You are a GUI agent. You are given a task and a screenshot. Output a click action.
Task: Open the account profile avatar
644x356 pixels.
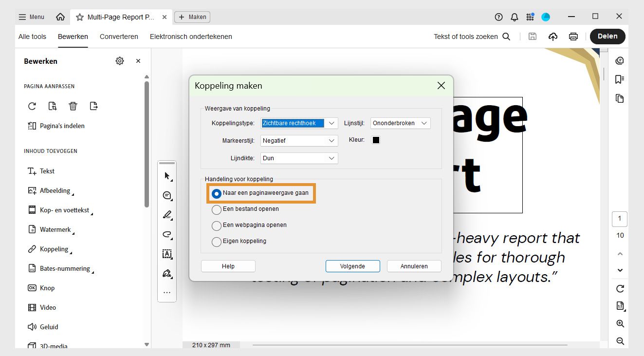(x=546, y=17)
